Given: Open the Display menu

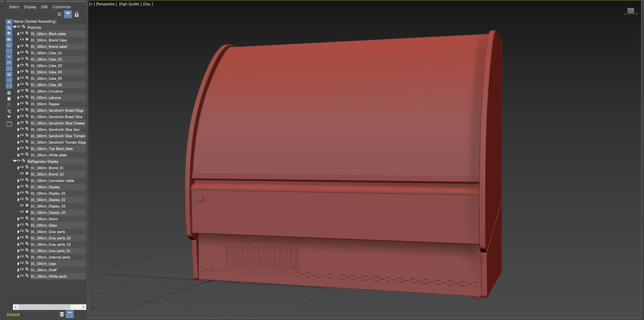Looking at the screenshot, I should coord(30,7).
